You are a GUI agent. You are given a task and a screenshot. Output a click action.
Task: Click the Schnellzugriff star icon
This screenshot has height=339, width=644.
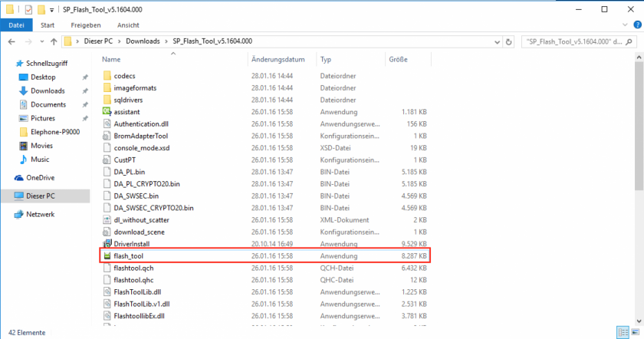[x=19, y=64]
